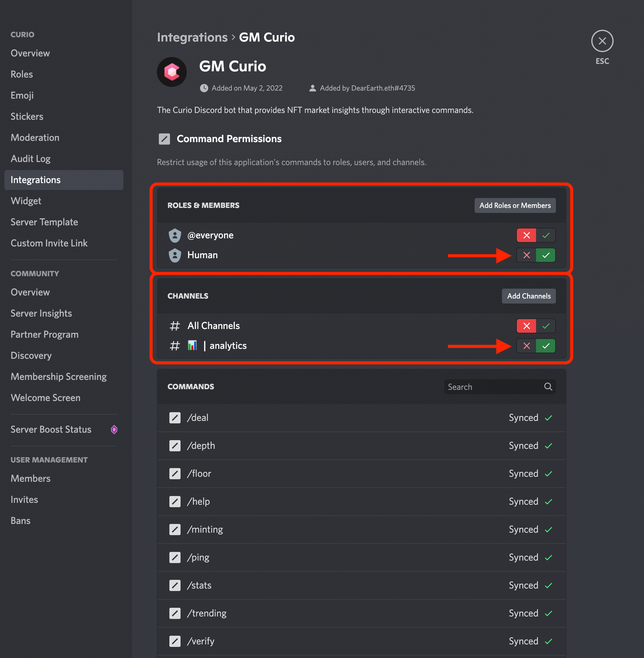Click the /verify command slash icon

175,641
